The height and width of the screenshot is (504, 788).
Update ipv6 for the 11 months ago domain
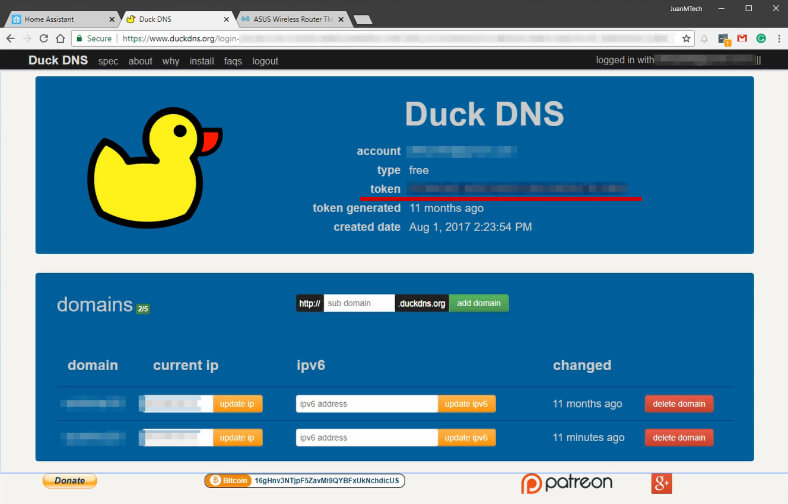pos(466,404)
